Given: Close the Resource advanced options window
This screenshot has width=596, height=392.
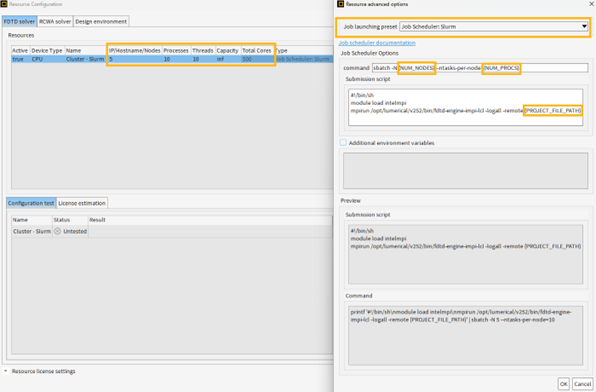Looking at the screenshot, I should click(591, 4).
